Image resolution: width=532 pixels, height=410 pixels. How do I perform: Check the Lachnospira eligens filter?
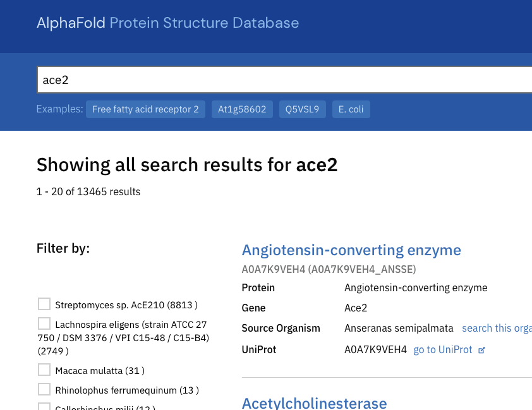point(44,323)
